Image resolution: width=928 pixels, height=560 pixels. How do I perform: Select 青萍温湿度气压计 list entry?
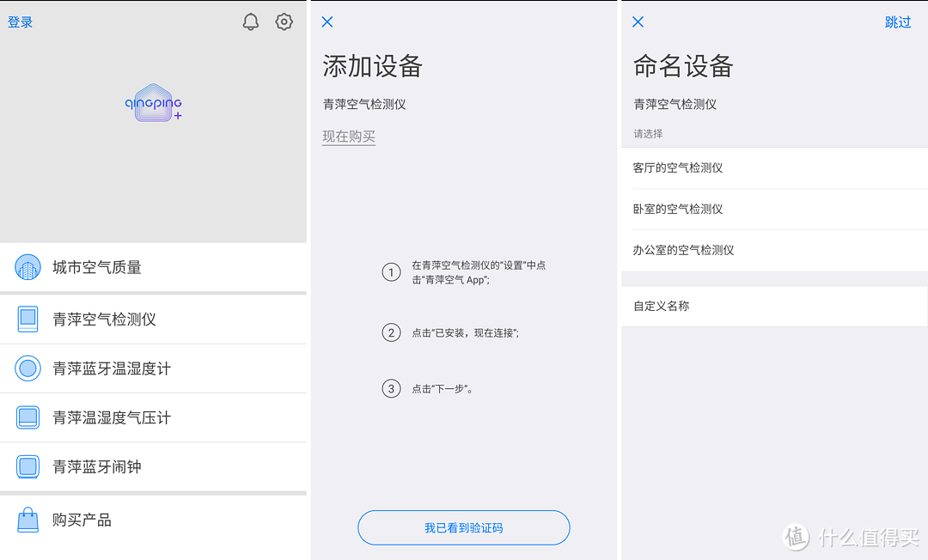(153, 417)
